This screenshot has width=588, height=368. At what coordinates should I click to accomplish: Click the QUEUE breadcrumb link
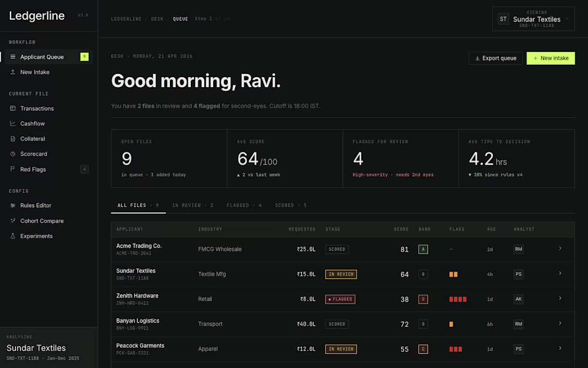pos(180,19)
